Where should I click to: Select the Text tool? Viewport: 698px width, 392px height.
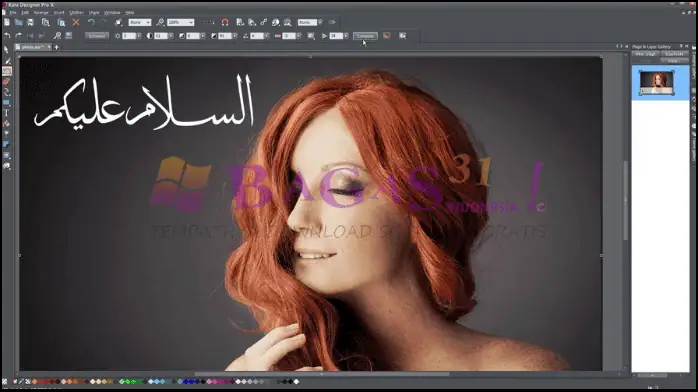(7, 113)
